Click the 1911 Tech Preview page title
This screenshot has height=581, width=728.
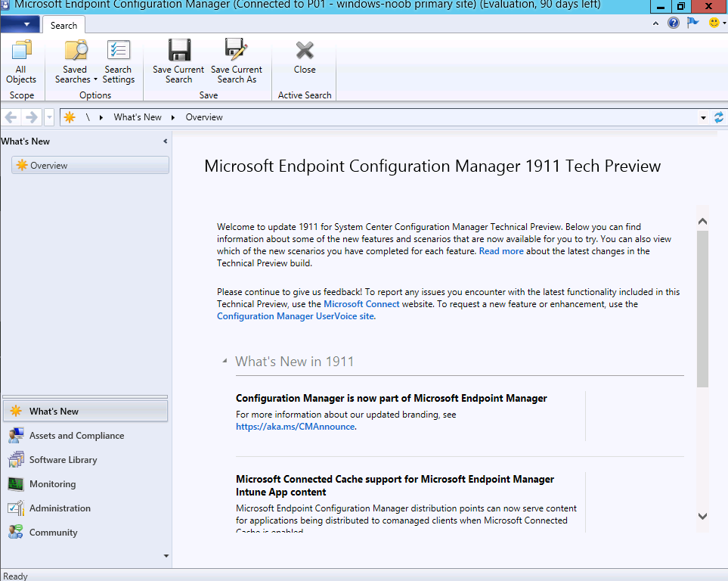click(x=432, y=166)
